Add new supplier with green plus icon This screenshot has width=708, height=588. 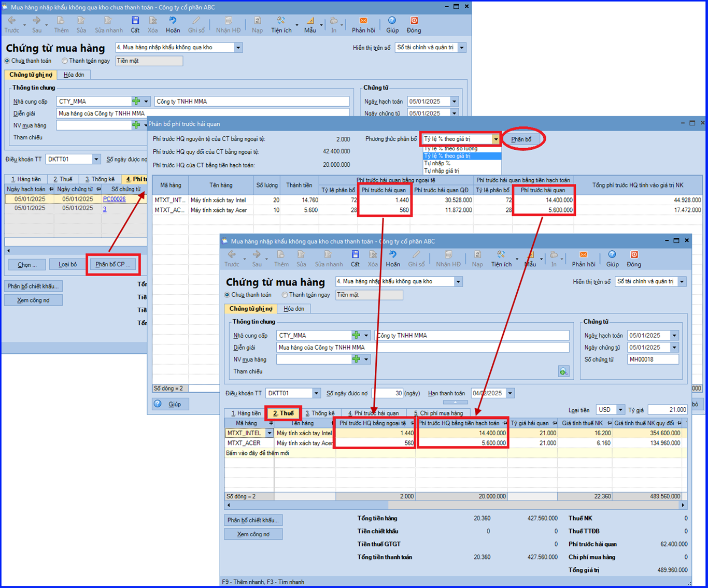[356, 335]
